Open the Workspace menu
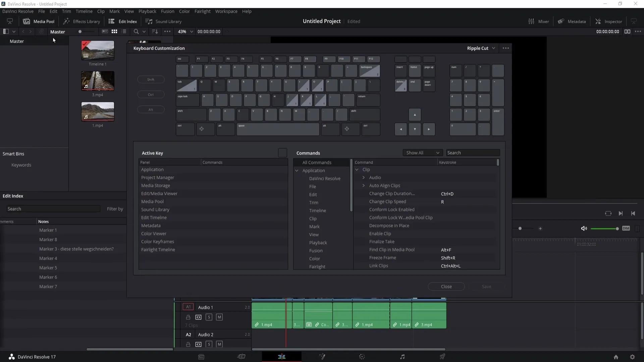The height and width of the screenshot is (362, 644). (x=226, y=11)
